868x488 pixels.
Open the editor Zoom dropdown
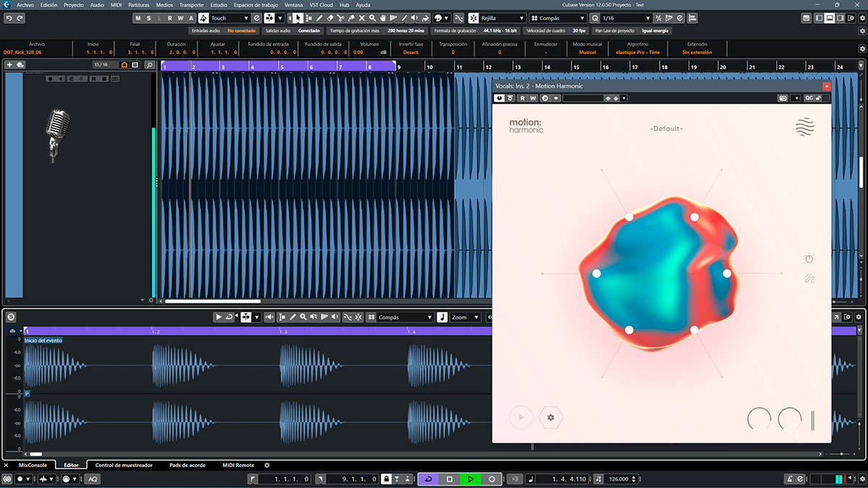tap(464, 317)
